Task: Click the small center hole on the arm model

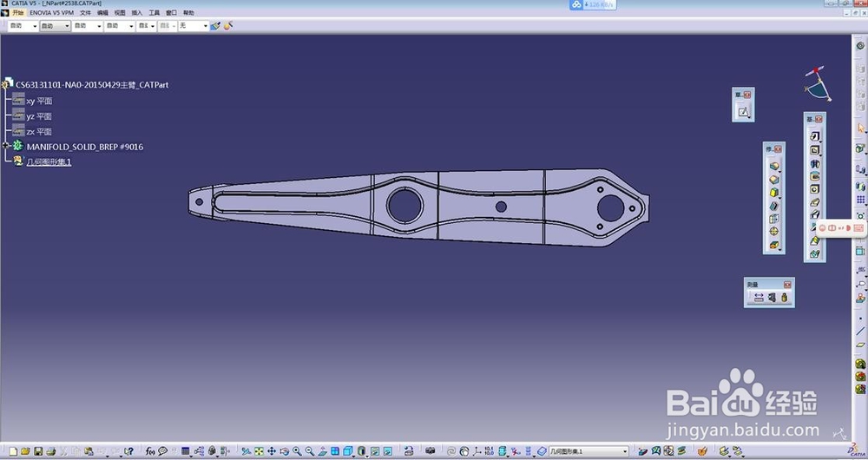Action: tap(501, 207)
